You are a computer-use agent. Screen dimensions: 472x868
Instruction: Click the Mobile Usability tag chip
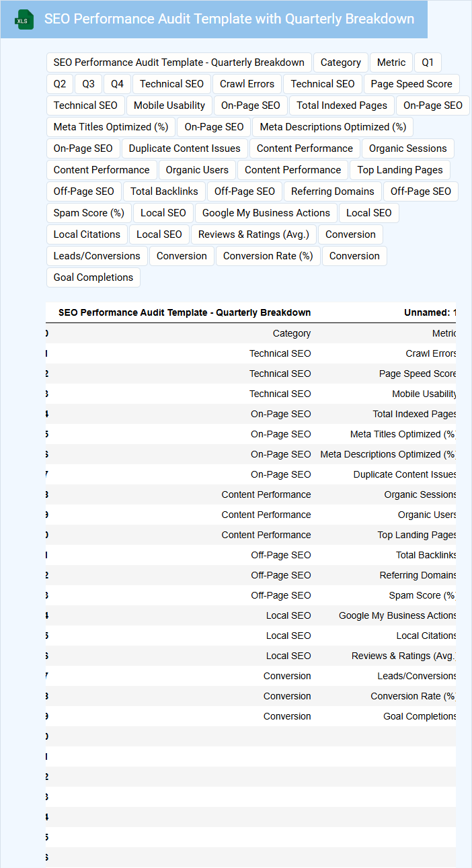pyautogui.click(x=169, y=105)
